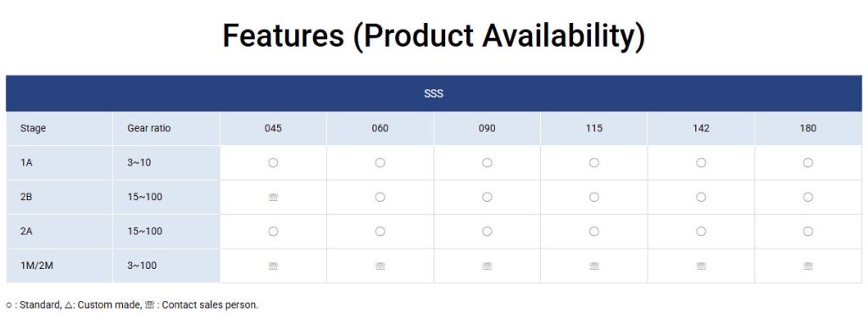Click the Contact sales person legend text
The height and width of the screenshot is (319, 868).
click(210, 305)
